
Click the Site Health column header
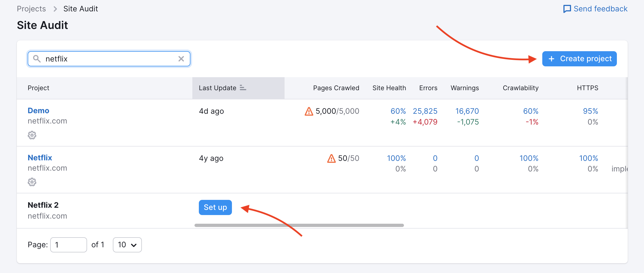(x=389, y=88)
